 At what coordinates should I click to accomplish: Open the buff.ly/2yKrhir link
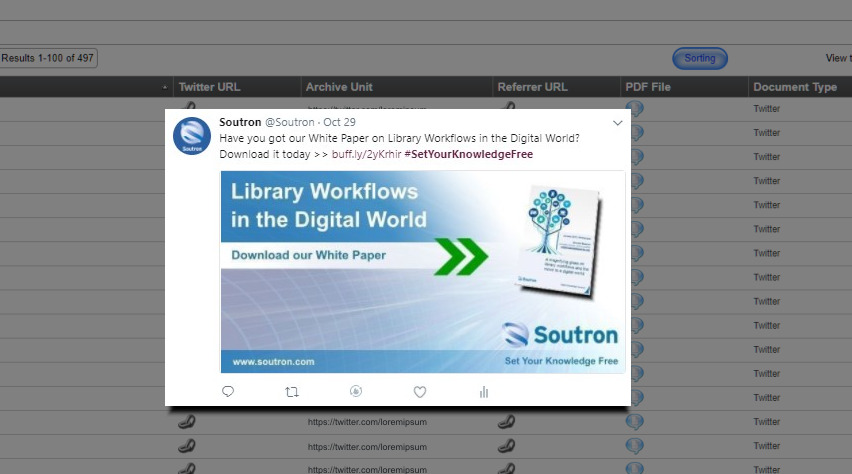pos(366,154)
